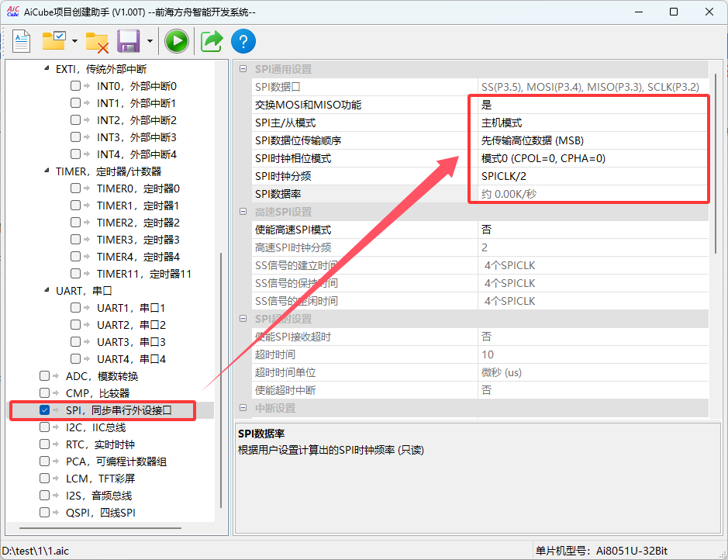This screenshot has width=728, height=560.
Task: Enable UART3 checkbox
Action: (75, 342)
